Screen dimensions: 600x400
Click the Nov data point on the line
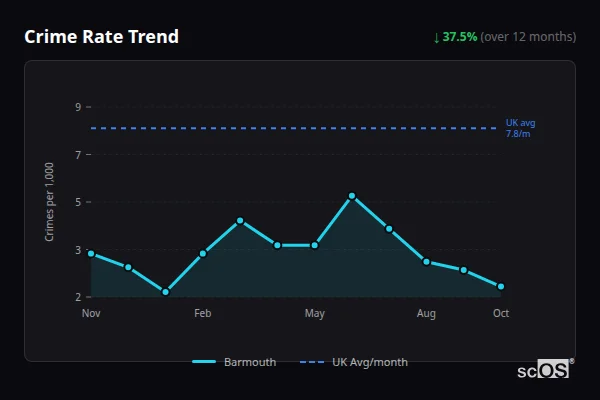(x=91, y=253)
